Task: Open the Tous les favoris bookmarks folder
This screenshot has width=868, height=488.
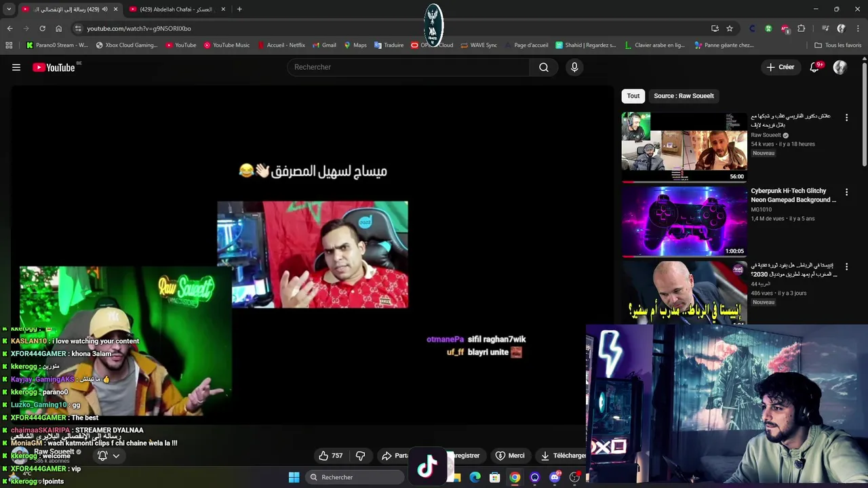Action: [x=837, y=45]
